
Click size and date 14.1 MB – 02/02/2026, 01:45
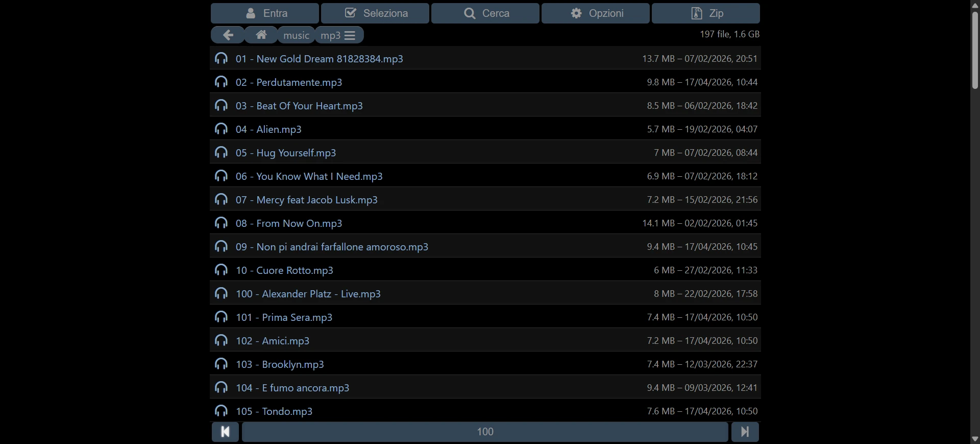coord(700,223)
